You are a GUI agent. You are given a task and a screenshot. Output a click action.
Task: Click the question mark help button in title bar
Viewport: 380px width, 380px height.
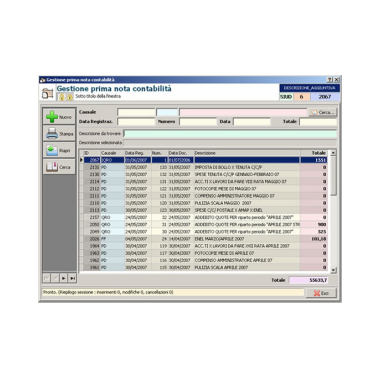(330, 80)
